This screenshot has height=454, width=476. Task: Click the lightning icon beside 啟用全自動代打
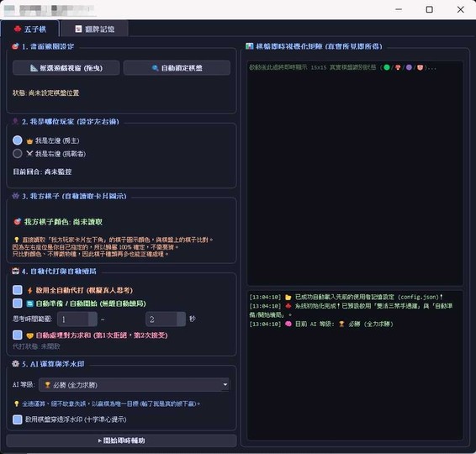pos(29,290)
